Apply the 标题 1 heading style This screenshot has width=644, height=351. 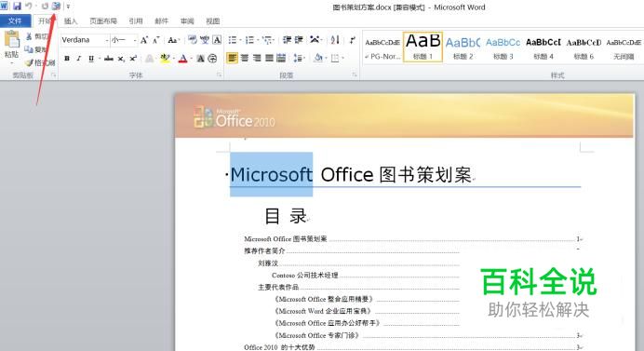tap(423, 47)
